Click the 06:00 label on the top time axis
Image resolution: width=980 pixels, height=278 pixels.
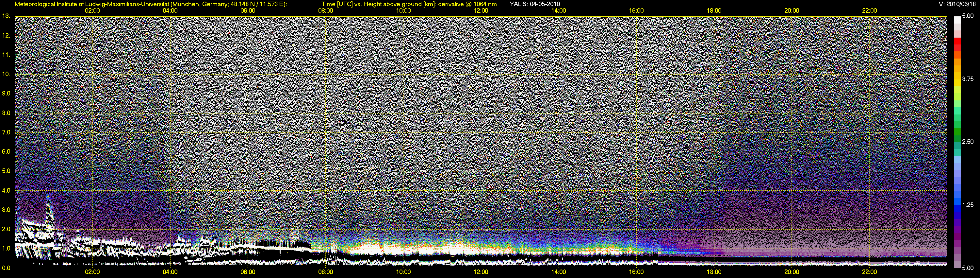point(248,11)
